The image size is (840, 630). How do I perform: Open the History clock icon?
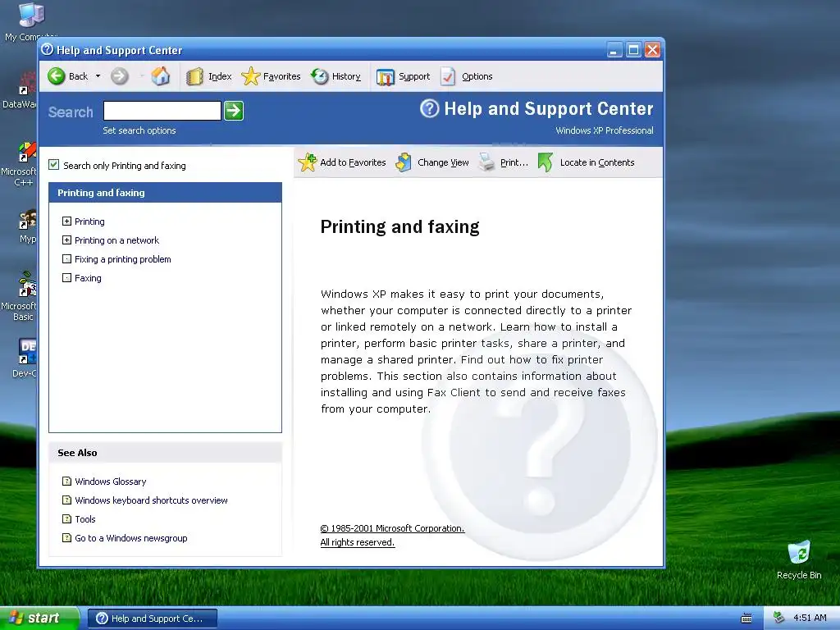(320, 76)
